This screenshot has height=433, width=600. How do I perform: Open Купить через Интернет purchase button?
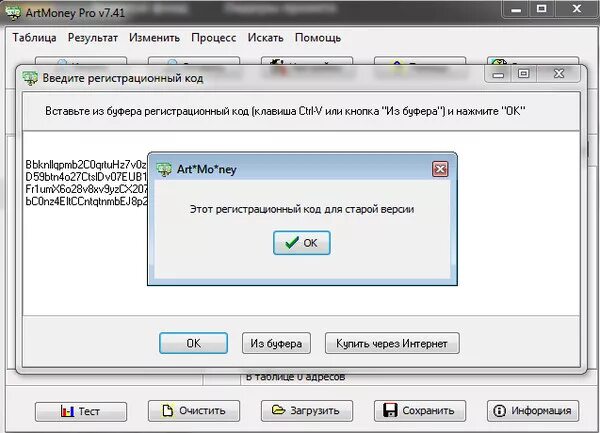[392, 343]
